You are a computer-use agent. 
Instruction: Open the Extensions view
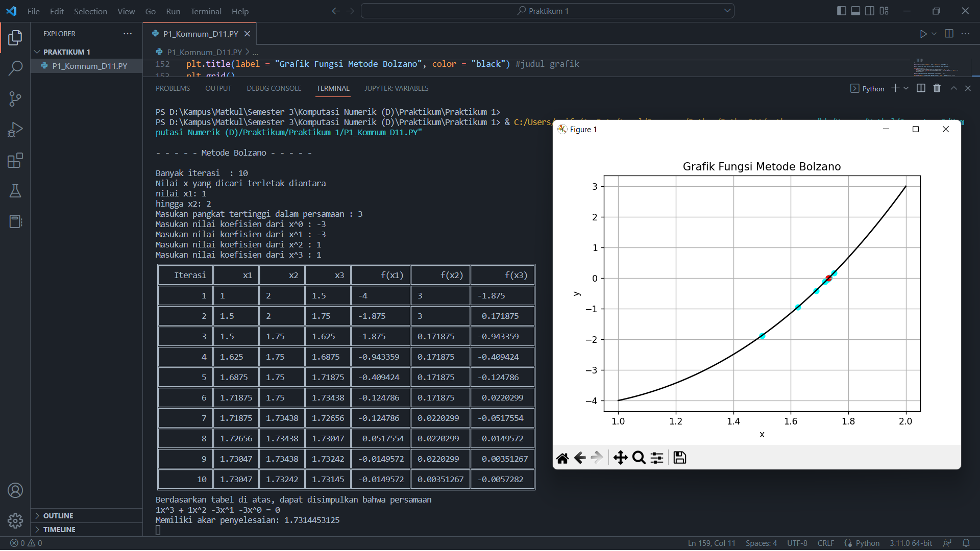[15, 160]
